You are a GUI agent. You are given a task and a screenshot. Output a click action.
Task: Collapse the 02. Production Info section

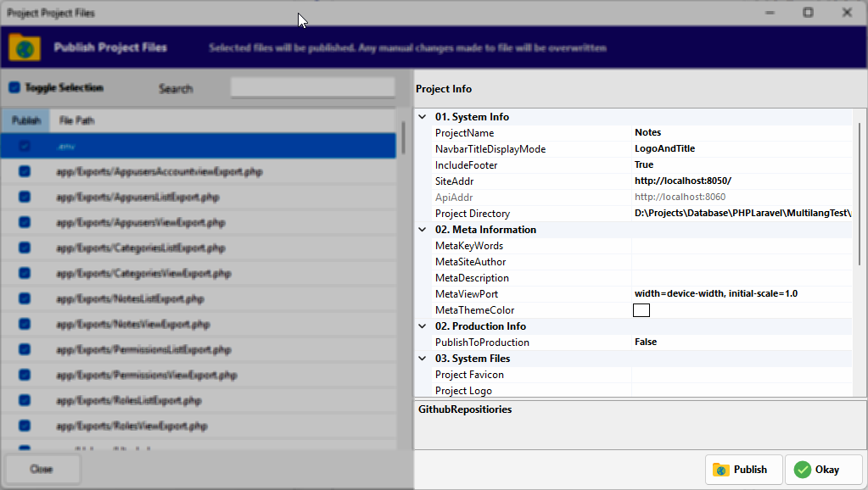coord(423,326)
